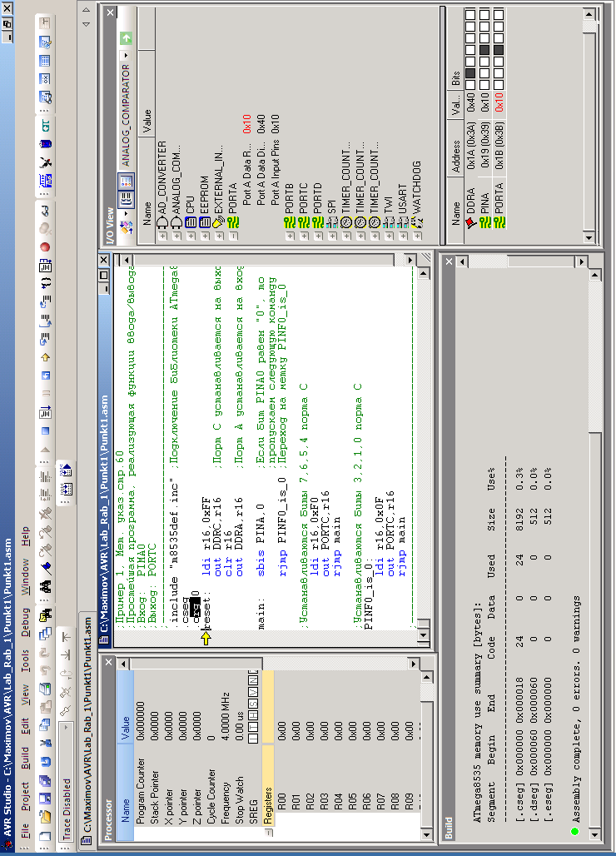The image size is (616, 856).
Task: Expand the PORTB node
Action: point(290,236)
